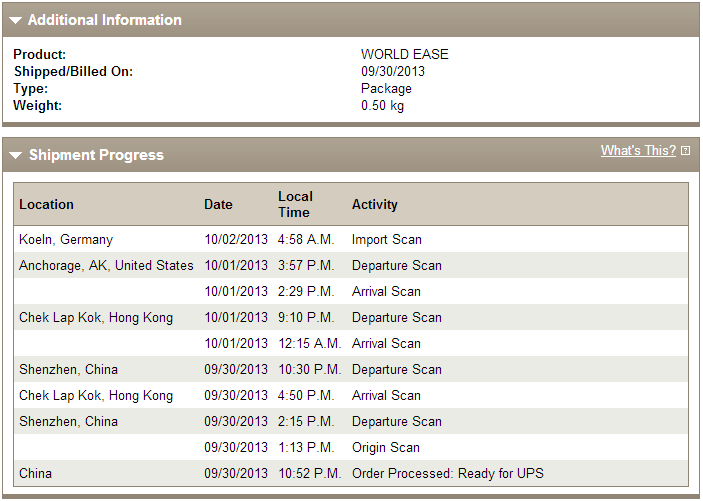Image resolution: width=703 pixels, height=501 pixels.
Task: Click the China location in last row
Action: [x=35, y=473]
